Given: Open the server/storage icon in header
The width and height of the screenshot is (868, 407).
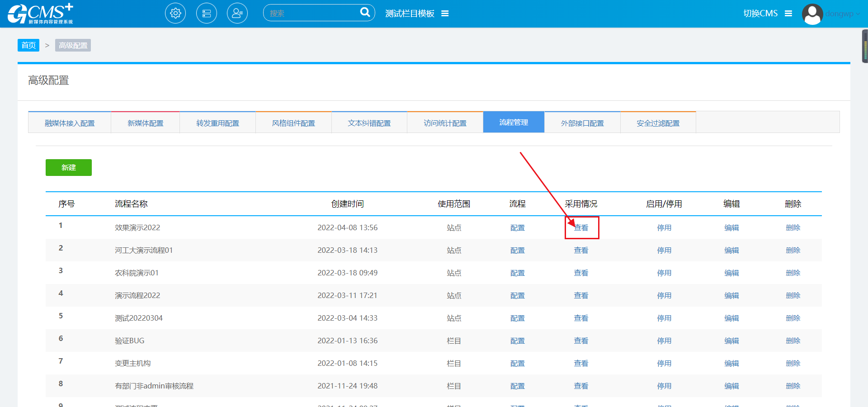Looking at the screenshot, I should coord(207,13).
